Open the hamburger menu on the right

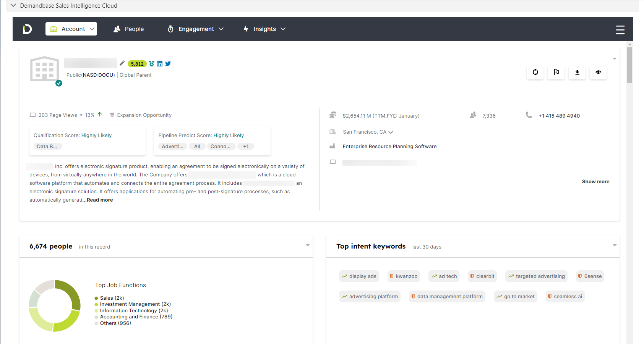tap(620, 29)
